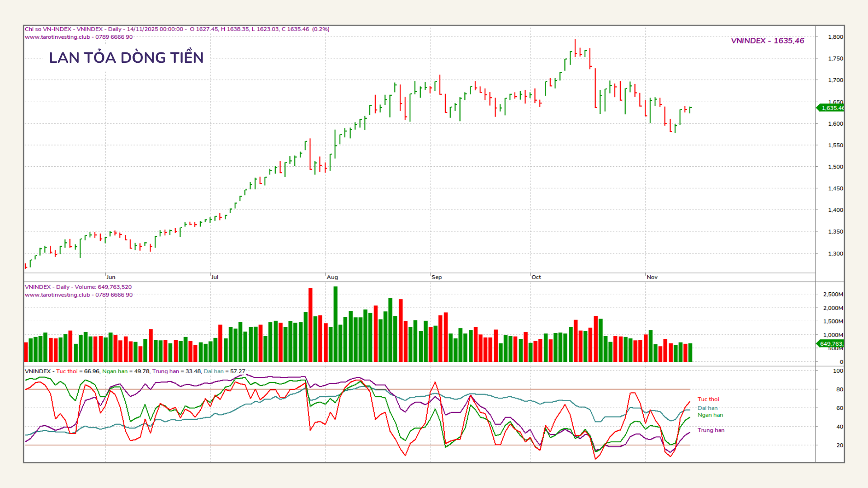Click the Oct time axis marker
The width and height of the screenshot is (868, 488).
[x=536, y=277]
